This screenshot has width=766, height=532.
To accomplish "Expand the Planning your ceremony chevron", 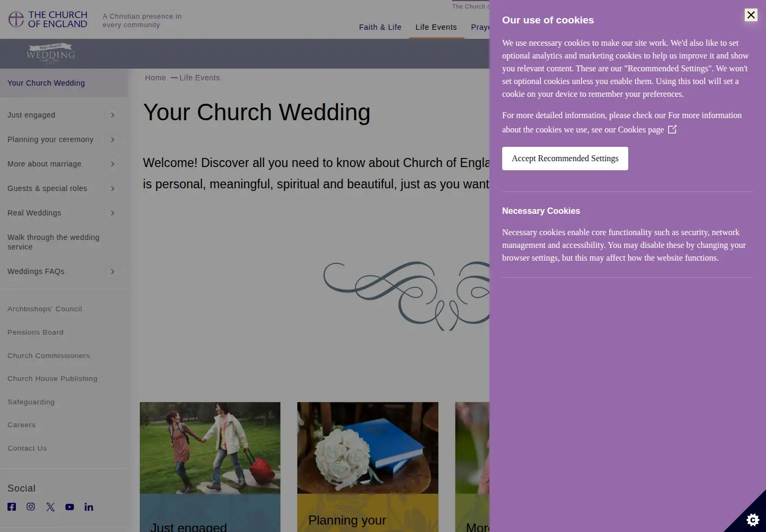I will click(x=112, y=139).
